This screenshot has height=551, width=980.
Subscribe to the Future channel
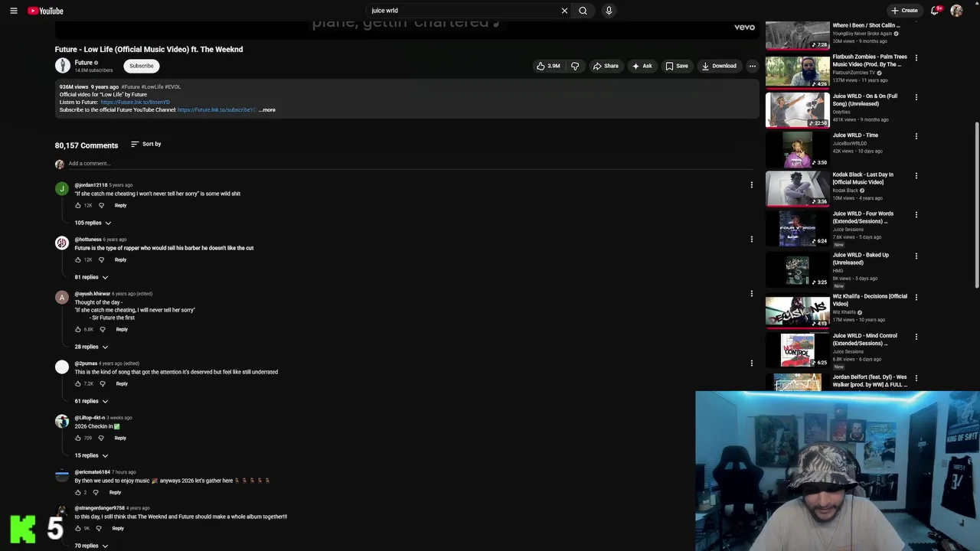[141, 66]
